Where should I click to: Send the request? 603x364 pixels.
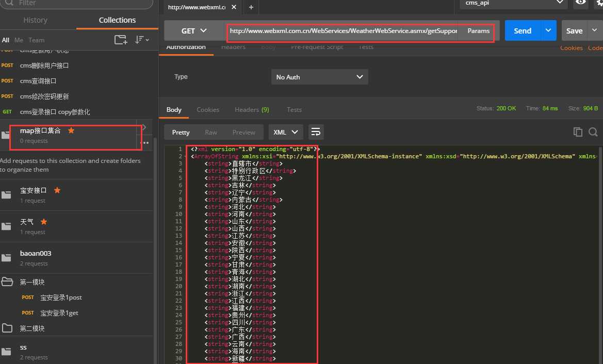tap(523, 30)
